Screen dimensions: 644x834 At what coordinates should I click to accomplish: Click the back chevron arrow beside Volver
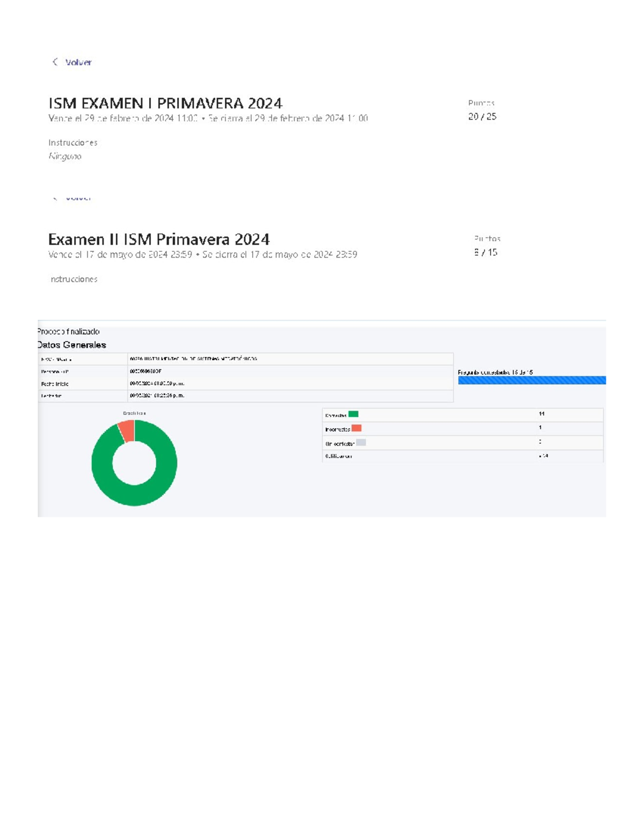[55, 62]
